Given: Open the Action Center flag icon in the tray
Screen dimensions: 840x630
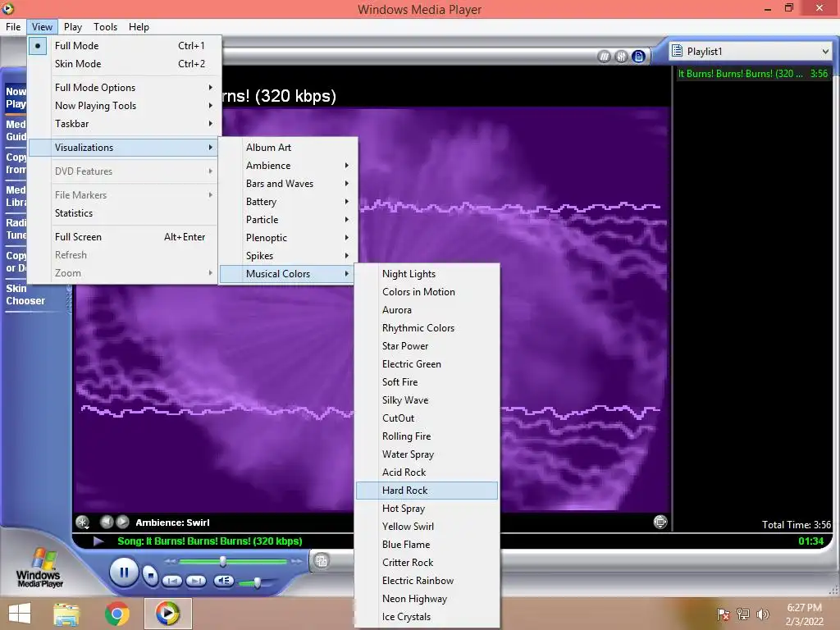Looking at the screenshot, I should pos(724,614).
